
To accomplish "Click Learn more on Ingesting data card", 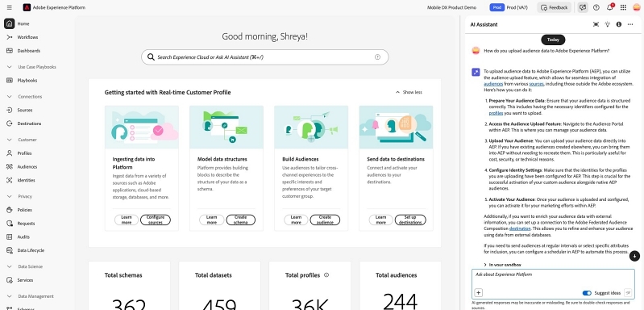I will (126, 220).
